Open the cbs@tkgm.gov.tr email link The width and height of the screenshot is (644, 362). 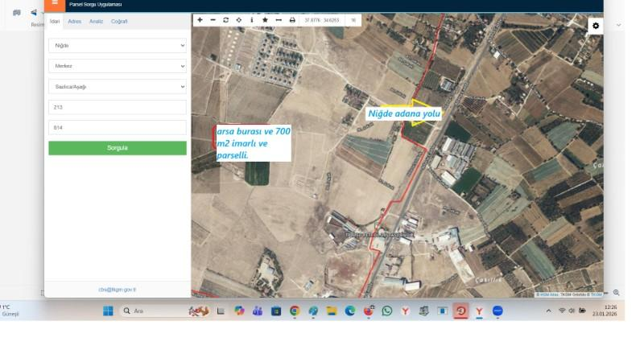point(117,290)
